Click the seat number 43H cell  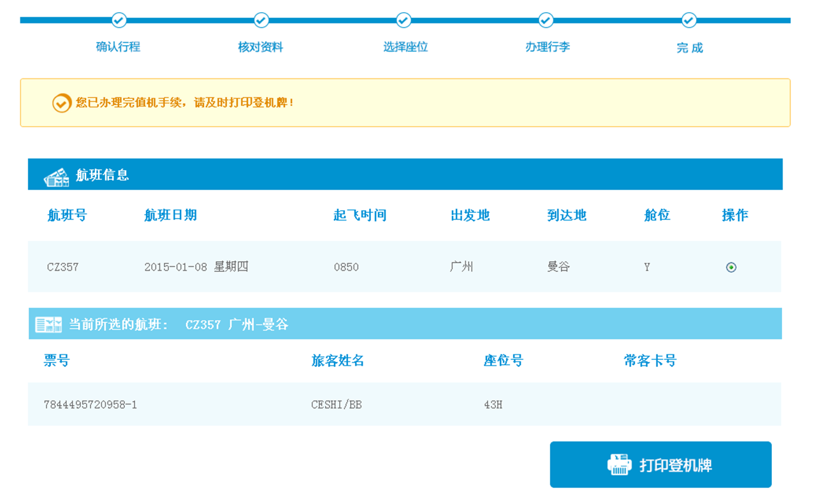click(x=493, y=405)
